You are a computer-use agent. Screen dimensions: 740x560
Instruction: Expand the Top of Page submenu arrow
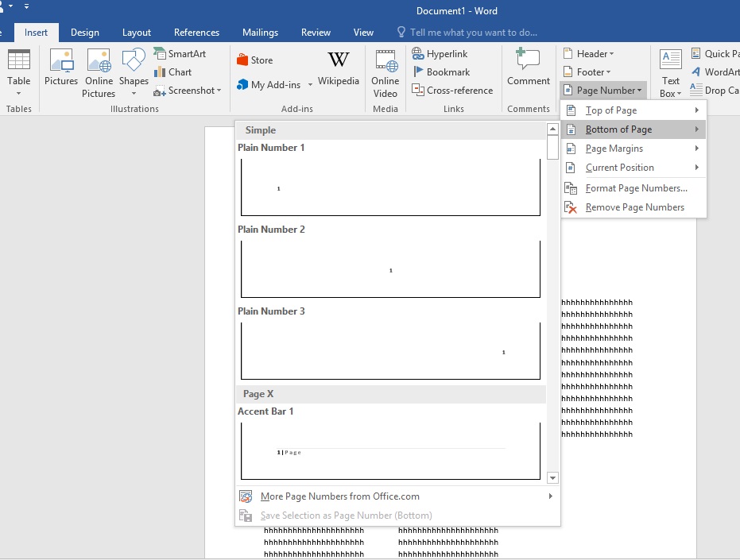(x=696, y=110)
